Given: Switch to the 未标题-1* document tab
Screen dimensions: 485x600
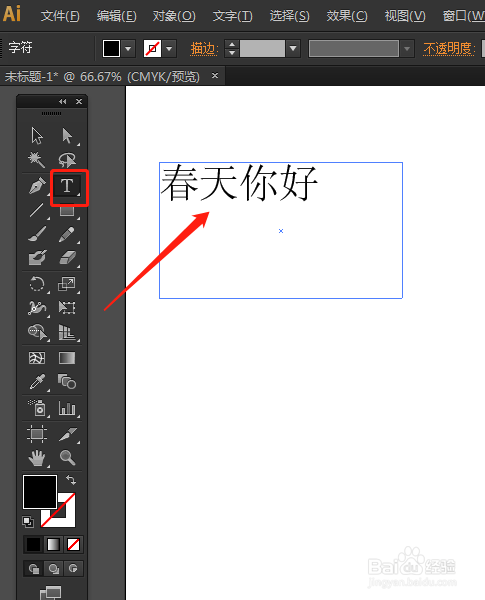Looking at the screenshot, I should click(x=102, y=77).
